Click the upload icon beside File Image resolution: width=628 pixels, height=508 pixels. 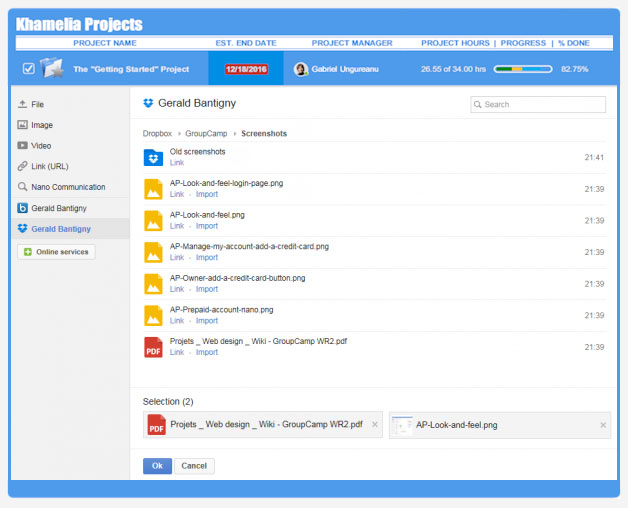[22, 104]
